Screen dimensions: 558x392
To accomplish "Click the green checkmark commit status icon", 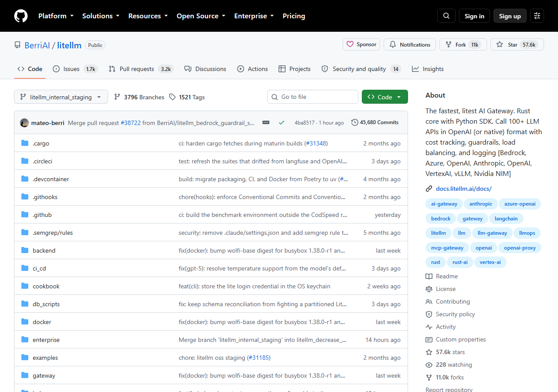I will pyautogui.click(x=282, y=122).
